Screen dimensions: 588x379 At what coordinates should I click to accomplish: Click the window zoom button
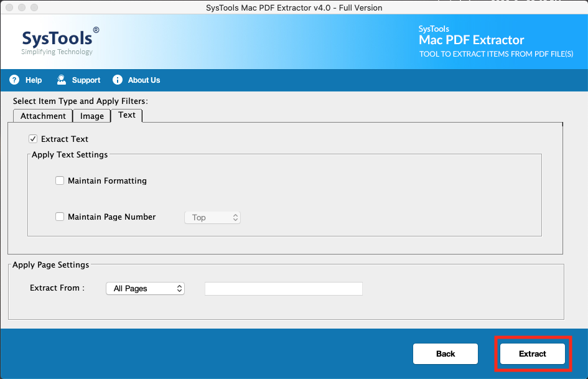[x=34, y=7]
